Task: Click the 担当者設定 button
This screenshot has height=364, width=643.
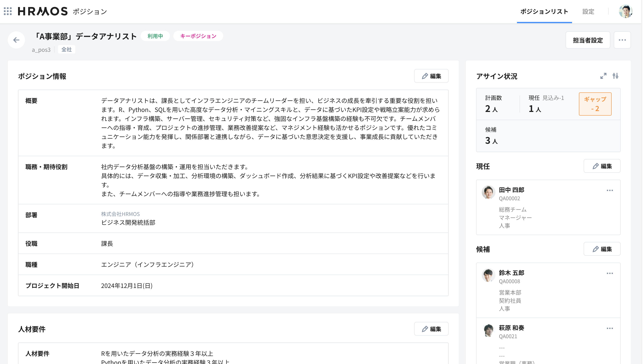Action: click(588, 40)
